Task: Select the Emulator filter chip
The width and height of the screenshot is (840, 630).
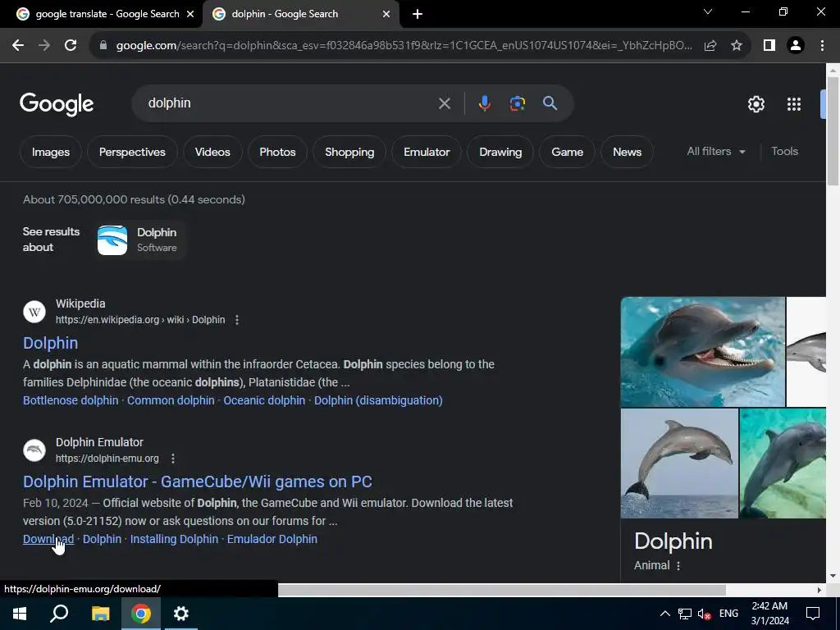Action: [x=427, y=152]
